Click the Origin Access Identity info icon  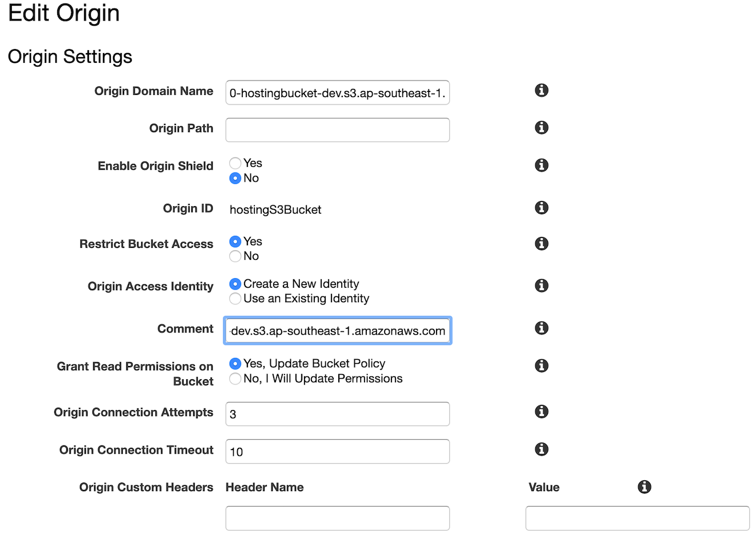[x=541, y=286]
